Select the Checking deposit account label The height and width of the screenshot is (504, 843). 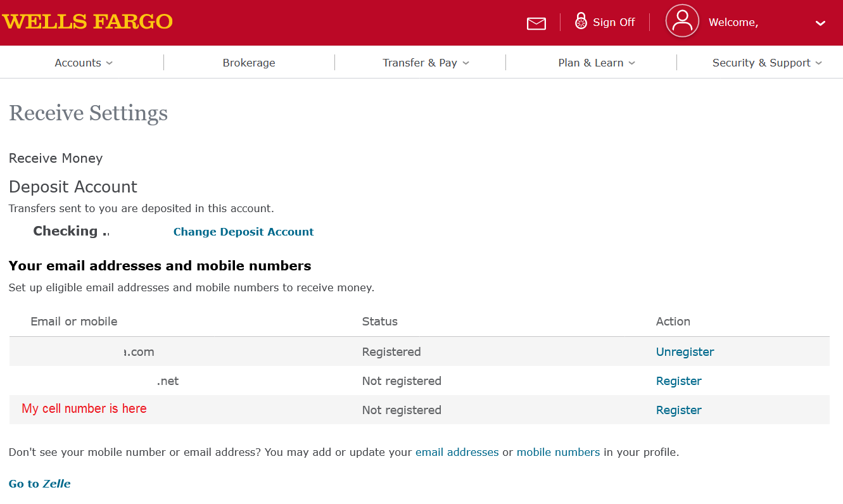[x=66, y=231]
